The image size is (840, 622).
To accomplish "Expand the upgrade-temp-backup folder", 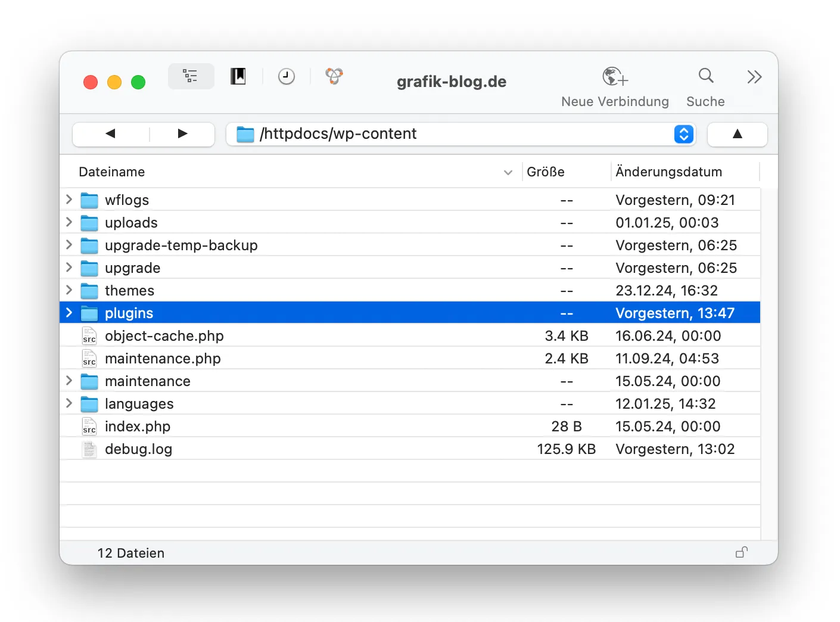I will [69, 245].
